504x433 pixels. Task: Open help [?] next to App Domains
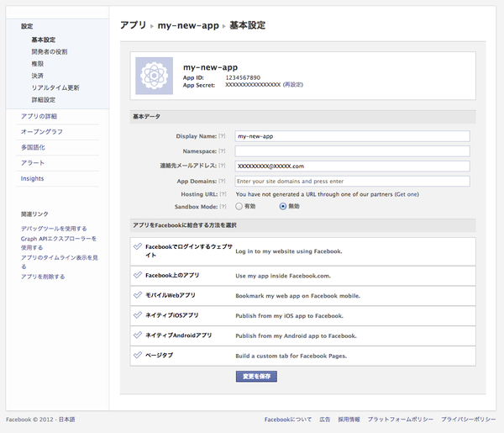click(x=222, y=181)
